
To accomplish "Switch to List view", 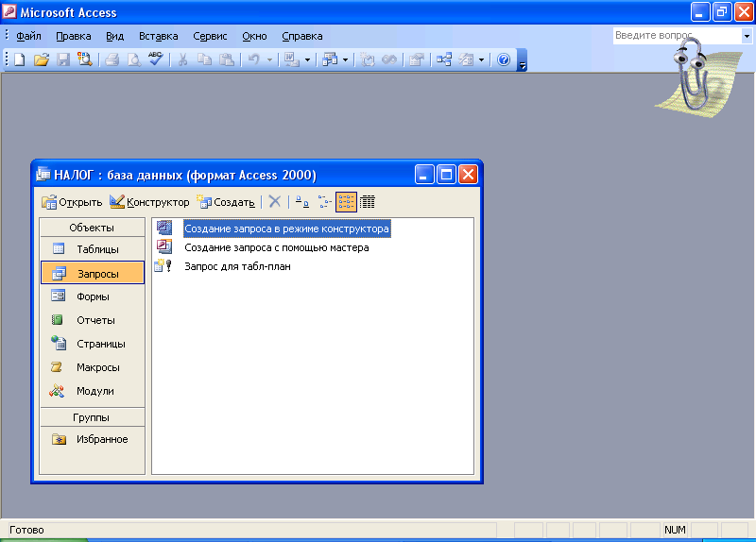I will (x=346, y=202).
